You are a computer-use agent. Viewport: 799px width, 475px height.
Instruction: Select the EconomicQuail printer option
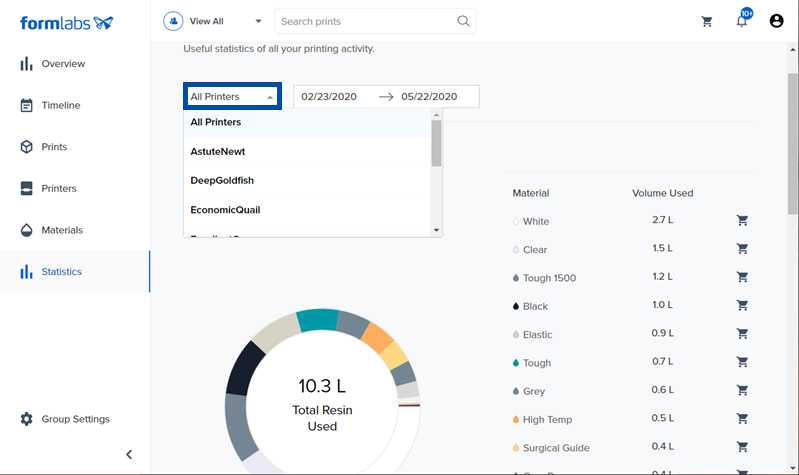[x=307, y=210]
